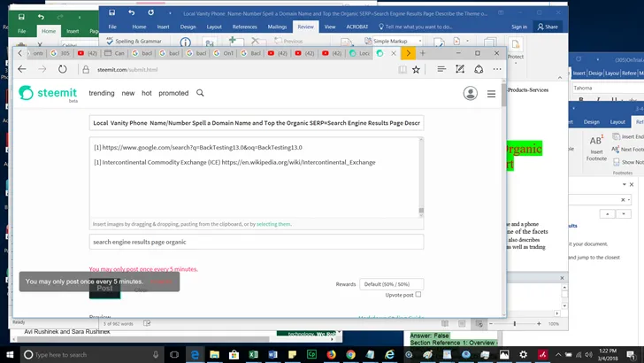Open the Steemit search magnifier
The image size is (644, 363).
[200, 93]
